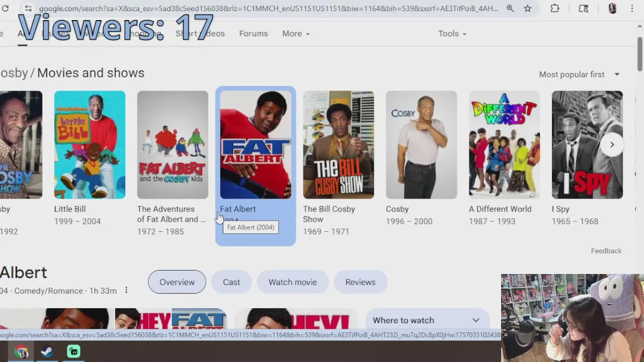Click the "1965 – 1968" years text
The width and height of the screenshot is (644, 362).
[x=575, y=221]
